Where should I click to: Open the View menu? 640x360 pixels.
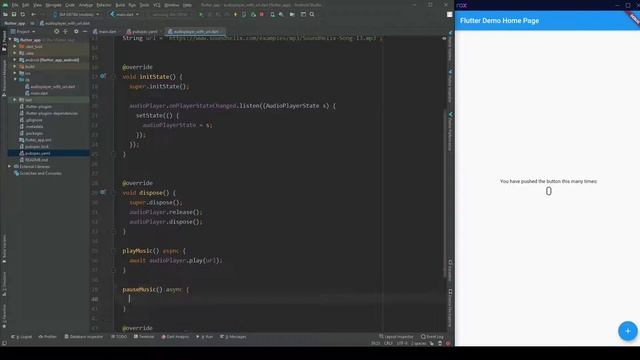(x=37, y=5)
